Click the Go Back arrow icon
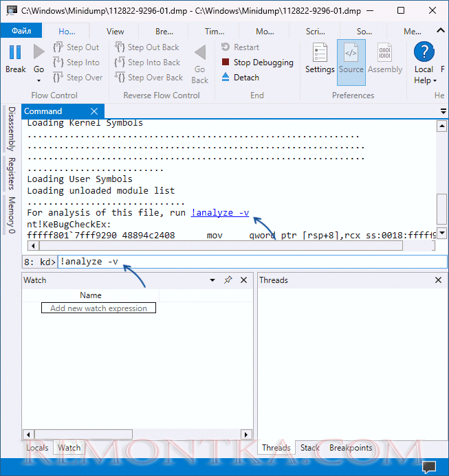 [x=200, y=52]
